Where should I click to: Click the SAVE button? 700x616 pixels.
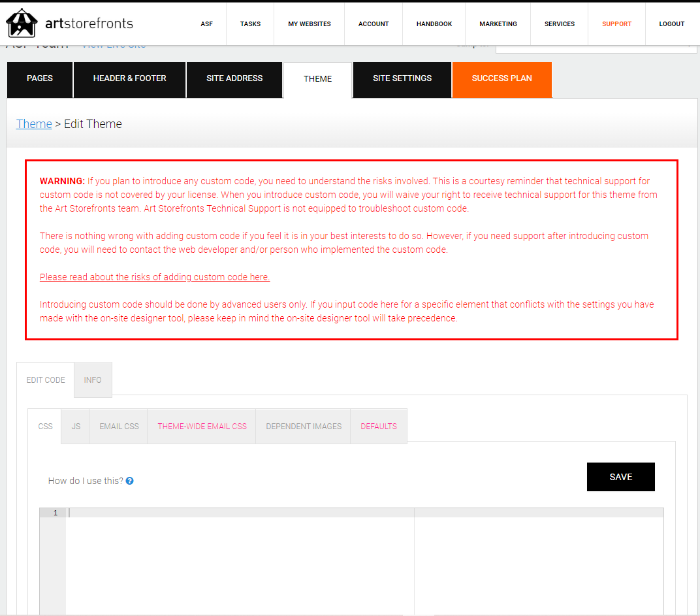point(620,477)
